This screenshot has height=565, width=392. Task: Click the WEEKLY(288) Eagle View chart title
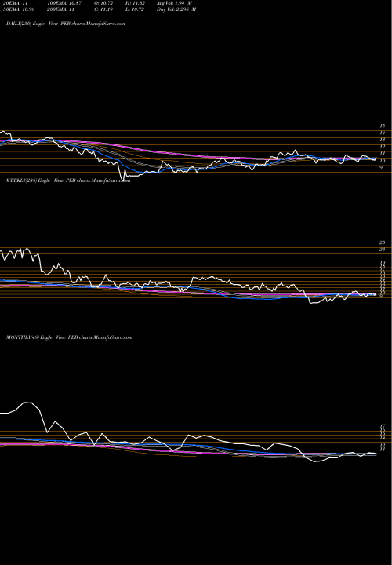68,180
